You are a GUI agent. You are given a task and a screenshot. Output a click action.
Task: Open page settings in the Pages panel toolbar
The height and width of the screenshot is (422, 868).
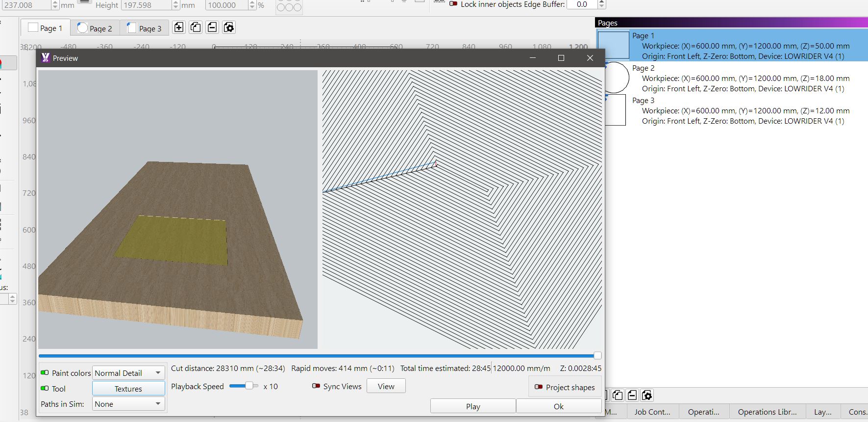[x=647, y=395]
